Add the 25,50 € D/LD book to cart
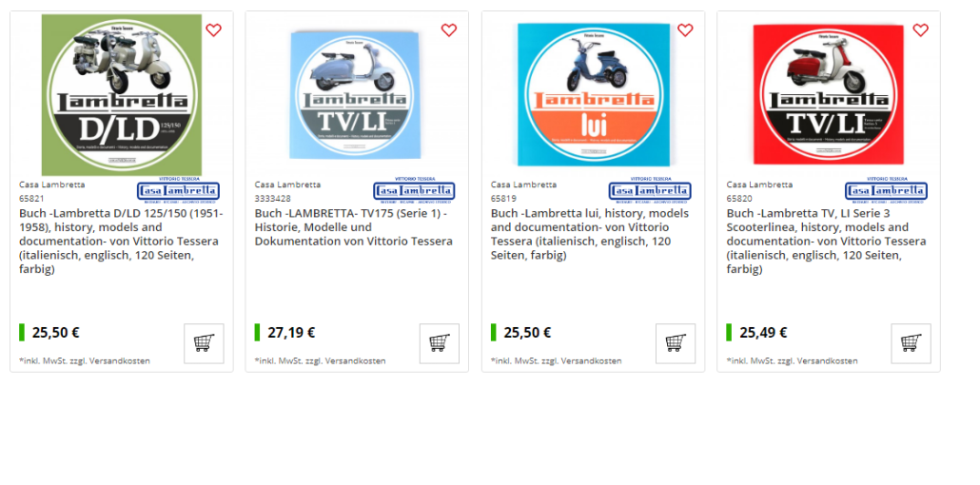The height and width of the screenshot is (485, 980). point(204,343)
